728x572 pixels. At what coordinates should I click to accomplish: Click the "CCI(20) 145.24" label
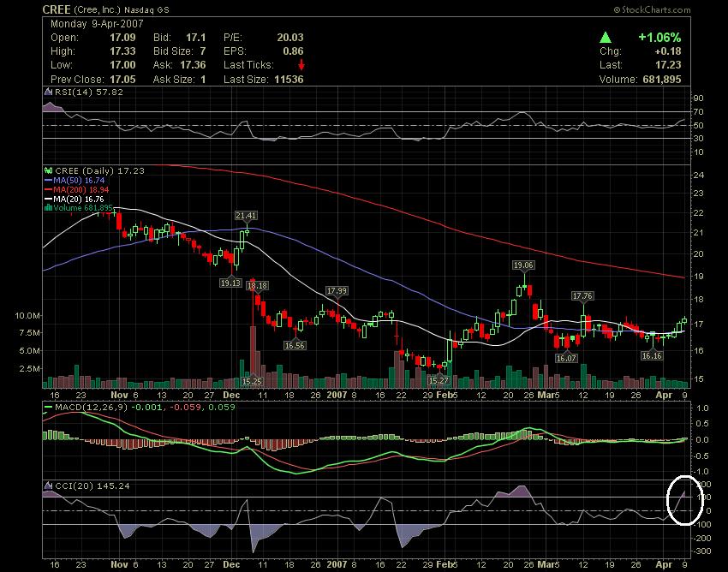(x=92, y=486)
